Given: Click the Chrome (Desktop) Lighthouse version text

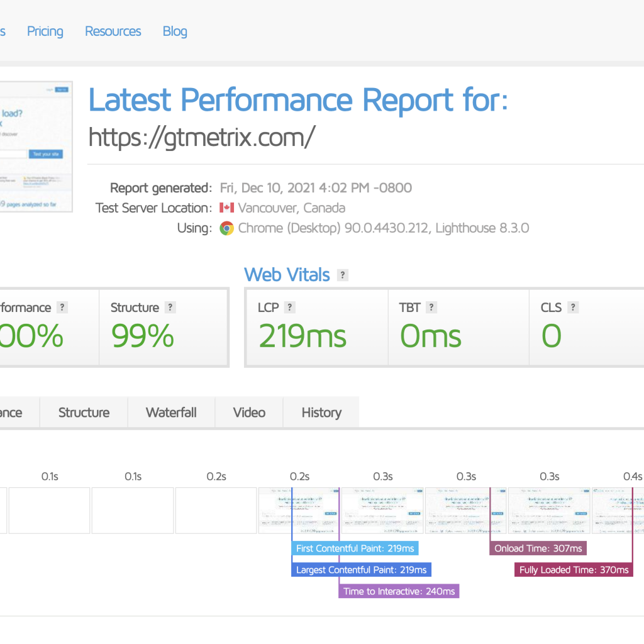Looking at the screenshot, I should click(x=384, y=228).
